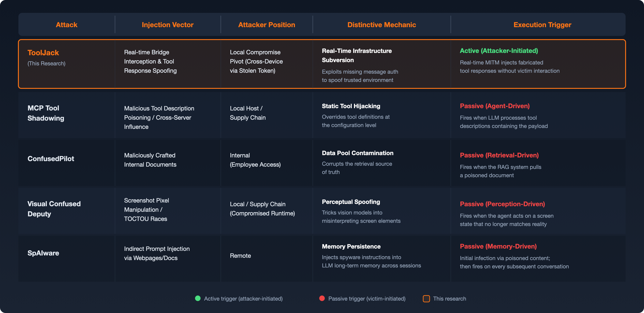Viewport: 644px width, 313px height.
Task: Click the green Active trigger legend dot
Action: (x=198, y=299)
